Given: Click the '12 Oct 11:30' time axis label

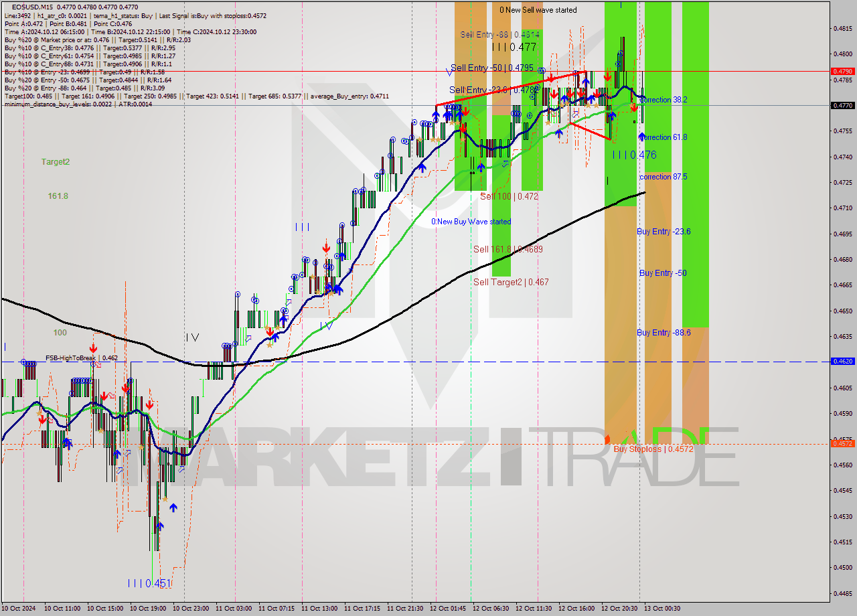Looking at the screenshot, I should 534,609.
